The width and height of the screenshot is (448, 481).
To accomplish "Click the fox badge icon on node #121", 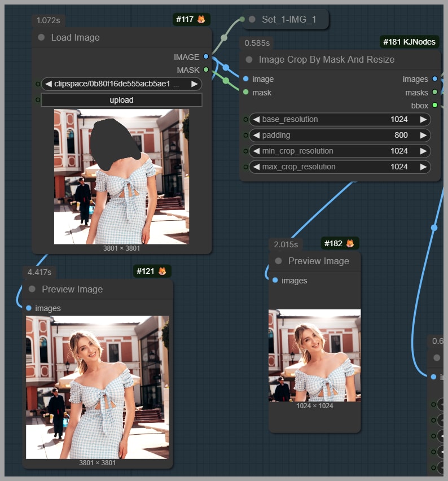I will [x=162, y=272].
